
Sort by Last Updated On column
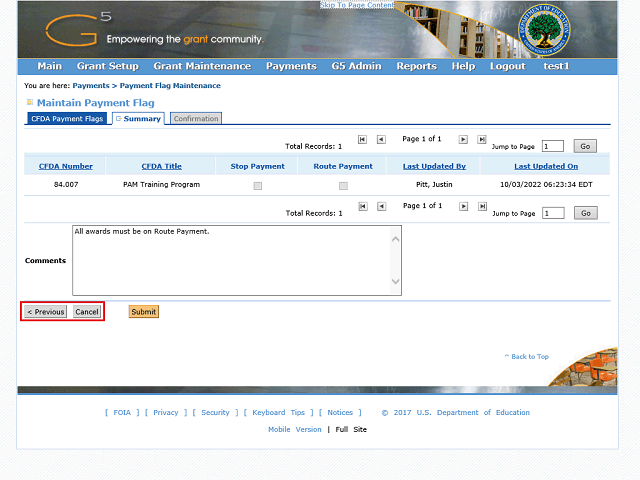tap(546, 166)
